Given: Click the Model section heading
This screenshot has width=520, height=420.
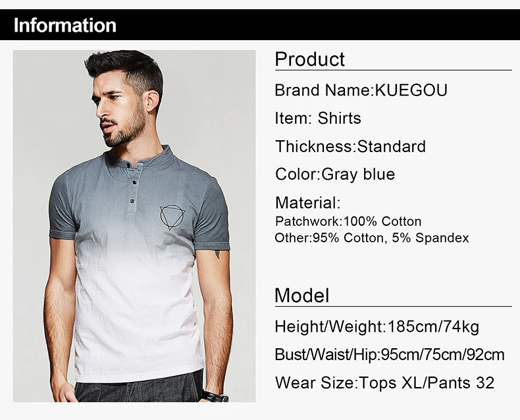Looking at the screenshot, I should click(x=302, y=296).
